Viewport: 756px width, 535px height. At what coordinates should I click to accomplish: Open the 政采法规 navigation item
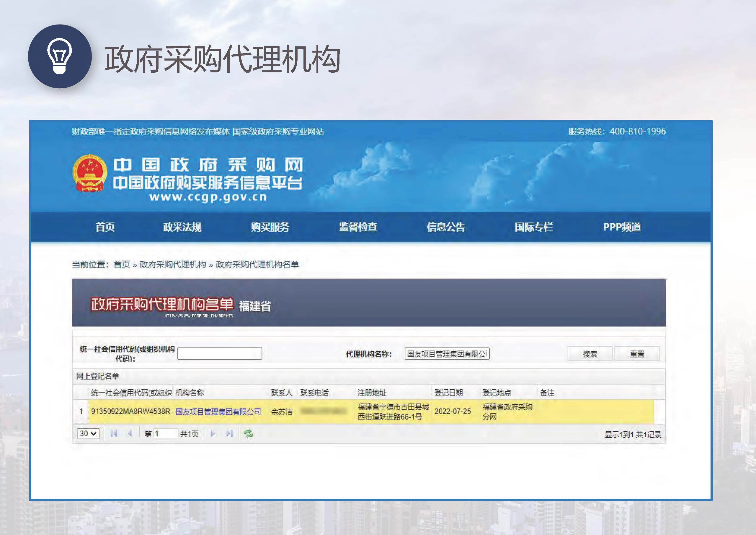[182, 227]
